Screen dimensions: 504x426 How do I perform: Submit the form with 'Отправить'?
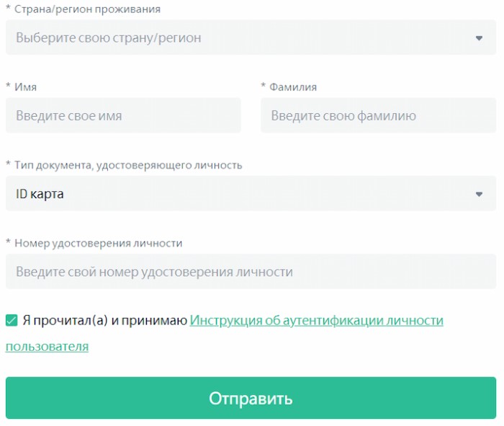pyautogui.click(x=251, y=398)
